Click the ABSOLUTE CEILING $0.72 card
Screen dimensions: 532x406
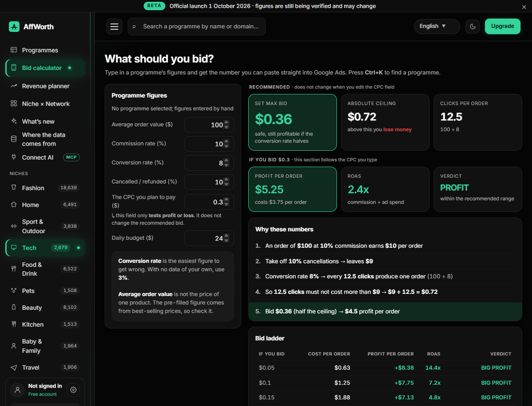pos(385,122)
